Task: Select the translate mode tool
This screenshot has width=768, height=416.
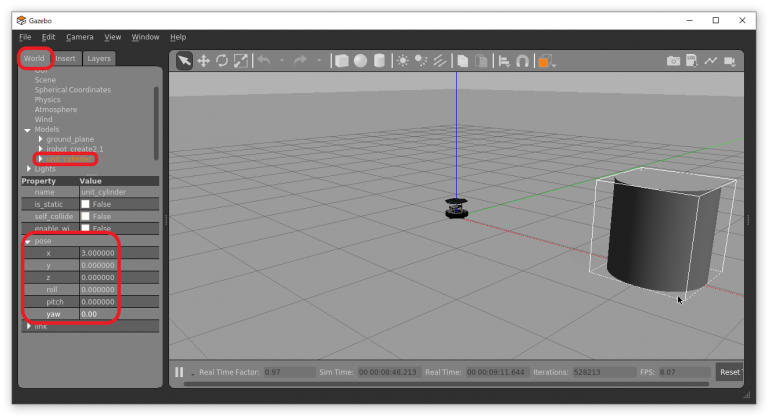Action: coord(203,61)
